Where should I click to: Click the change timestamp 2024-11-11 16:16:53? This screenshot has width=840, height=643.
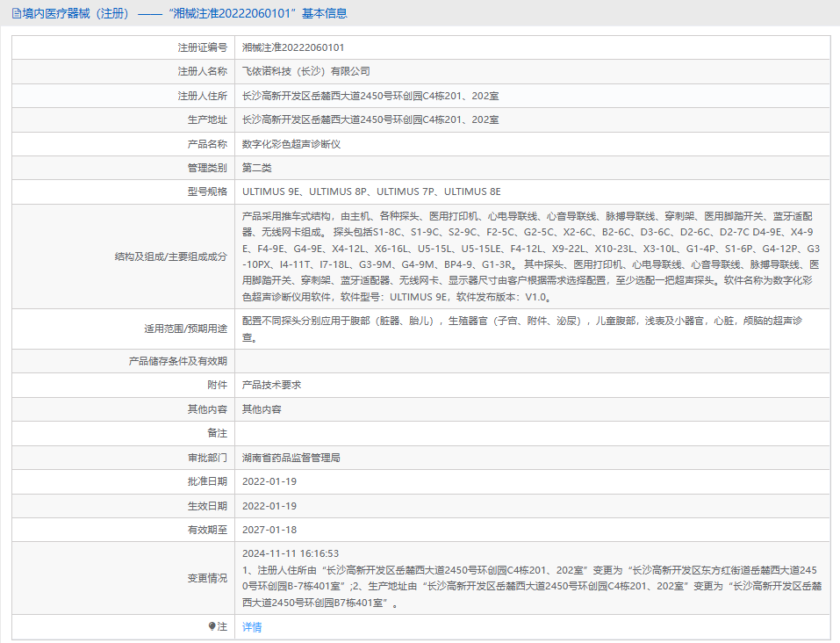291,553
